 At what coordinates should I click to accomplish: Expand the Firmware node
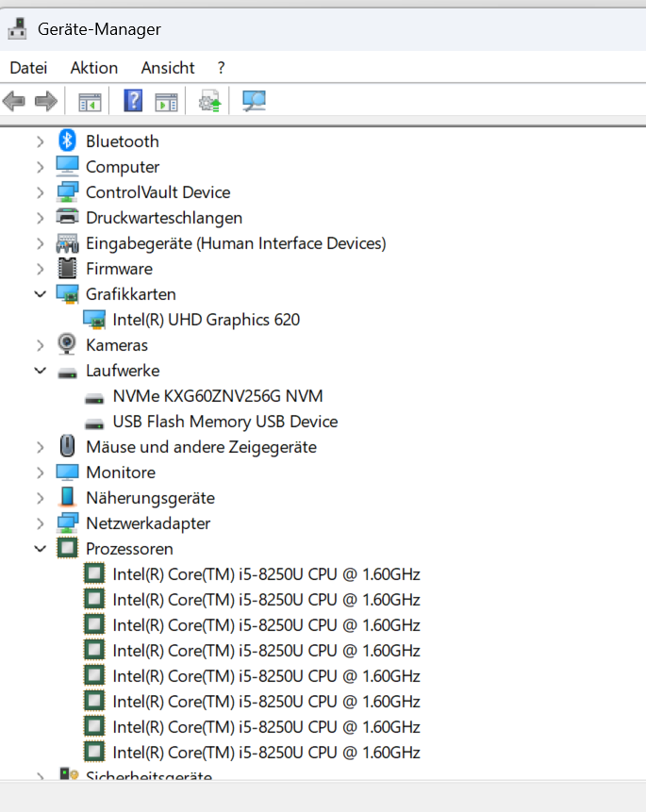point(41,269)
